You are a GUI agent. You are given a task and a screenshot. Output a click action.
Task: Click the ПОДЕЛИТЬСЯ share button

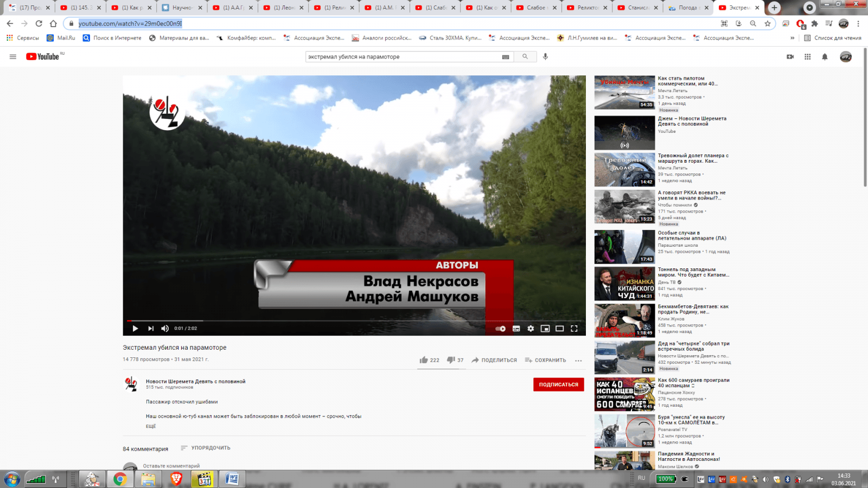pos(494,360)
